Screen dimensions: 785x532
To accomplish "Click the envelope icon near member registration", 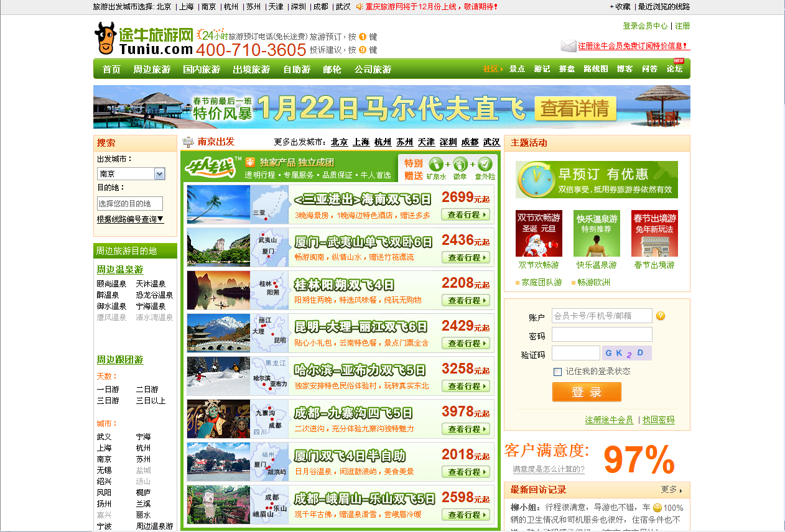I will click(x=568, y=46).
